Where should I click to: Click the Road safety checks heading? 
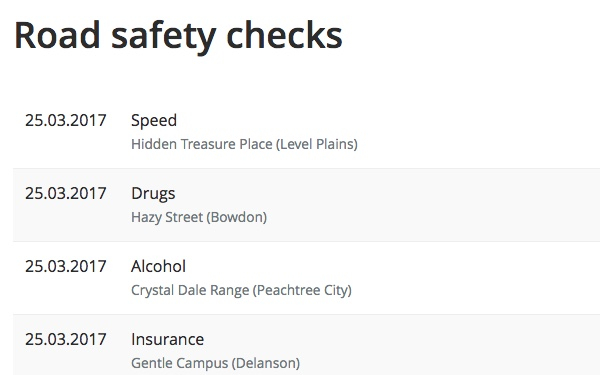178,37
